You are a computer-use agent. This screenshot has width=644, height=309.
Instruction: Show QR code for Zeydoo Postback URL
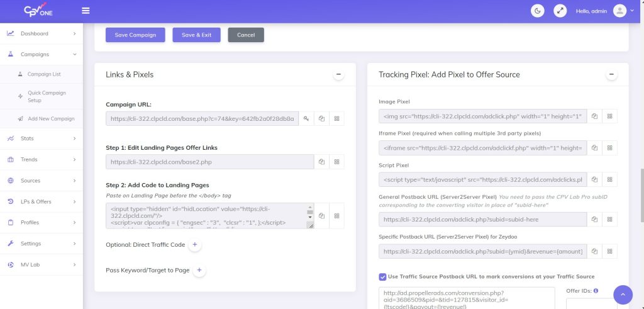tap(609, 251)
